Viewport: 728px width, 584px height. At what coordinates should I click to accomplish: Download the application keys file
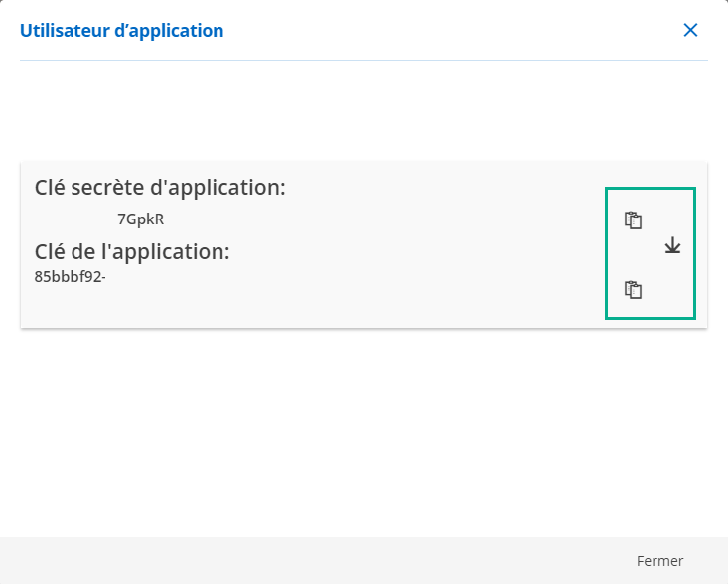point(672,245)
